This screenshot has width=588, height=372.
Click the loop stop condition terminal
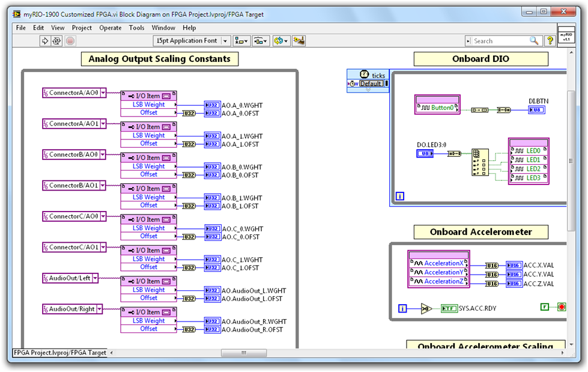pos(562,308)
